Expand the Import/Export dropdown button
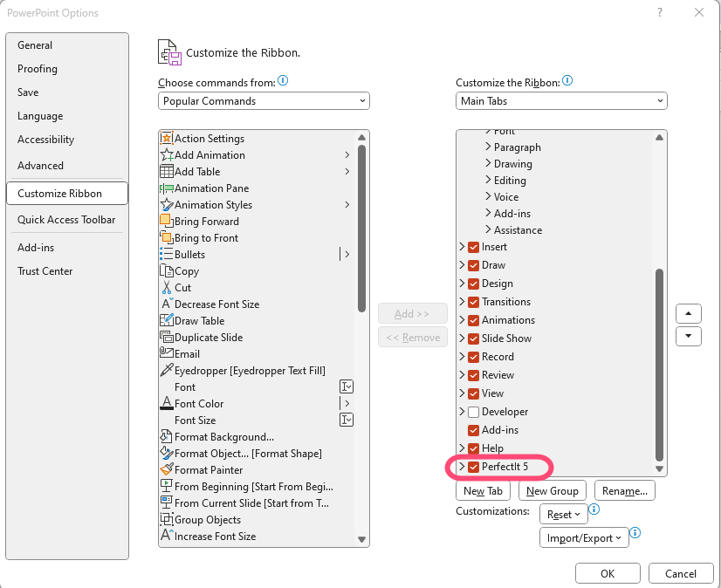The width and height of the screenshot is (721, 588). tap(584, 537)
